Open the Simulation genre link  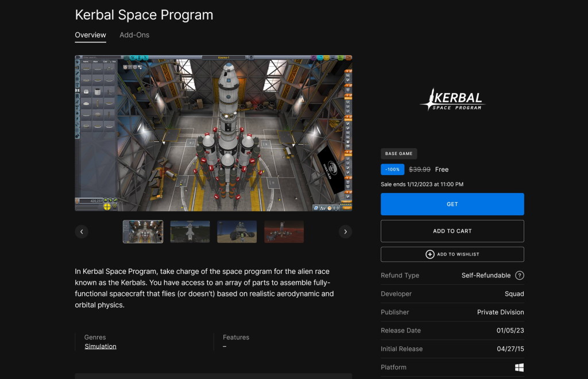(100, 346)
